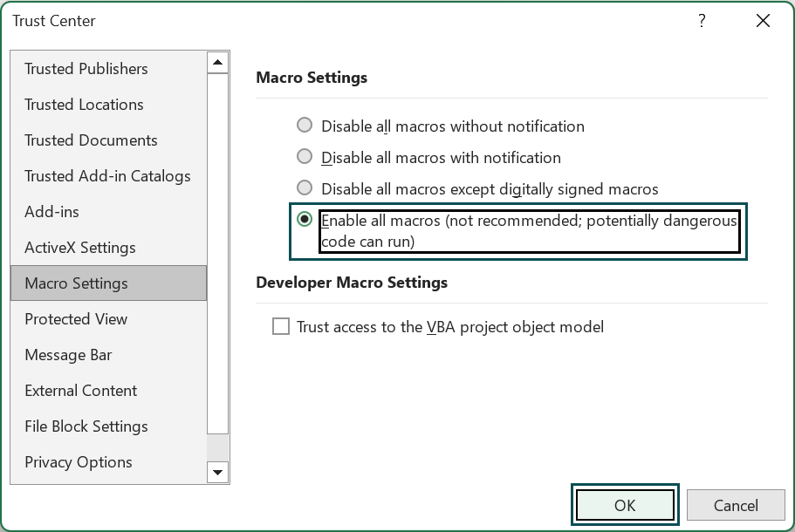795x532 pixels.
Task: Go to Message Bar settings
Action: pyautogui.click(x=108, y=355)
